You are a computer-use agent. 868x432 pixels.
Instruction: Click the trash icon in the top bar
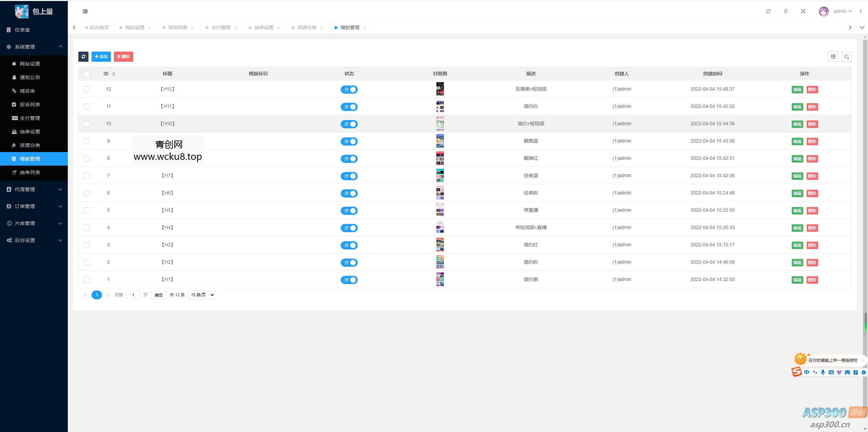pos(786,11)
